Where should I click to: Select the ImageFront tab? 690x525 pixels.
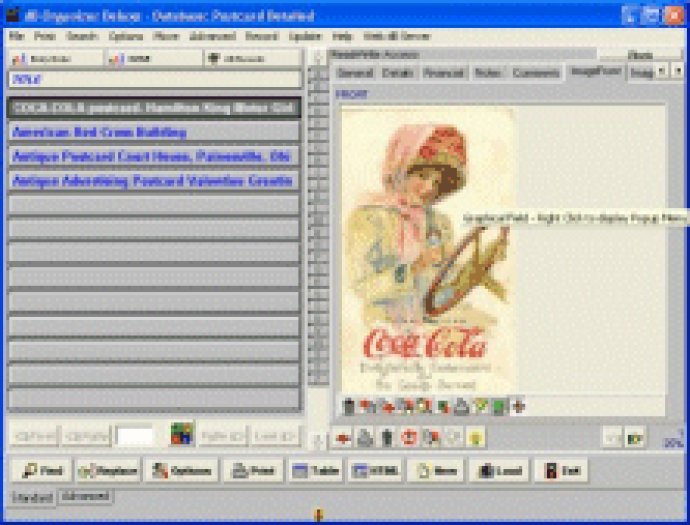click(595, 71)
